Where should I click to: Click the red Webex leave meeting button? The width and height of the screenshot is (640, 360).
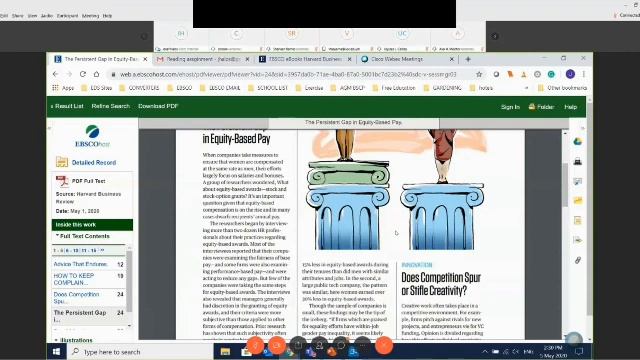[384, 345]
